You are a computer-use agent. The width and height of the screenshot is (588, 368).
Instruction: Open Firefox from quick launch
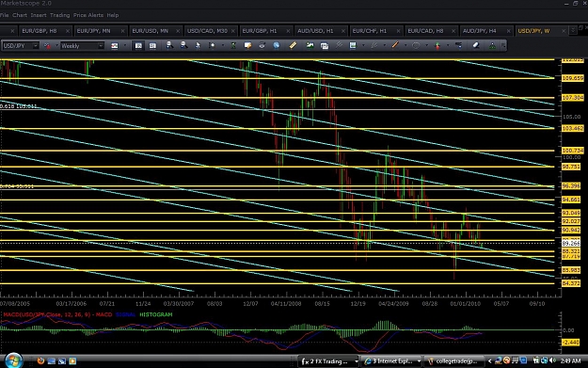tap(40, 360)
